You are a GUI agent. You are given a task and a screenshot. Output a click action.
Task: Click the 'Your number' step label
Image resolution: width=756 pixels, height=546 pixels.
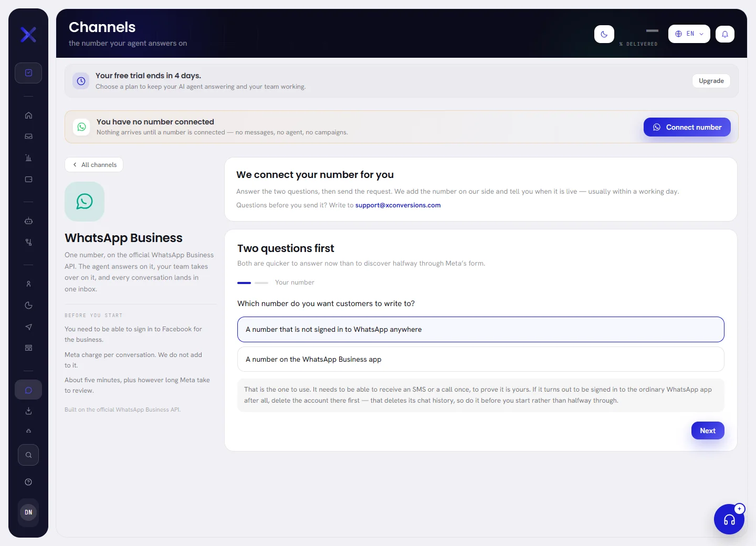[x=295, y=282]
